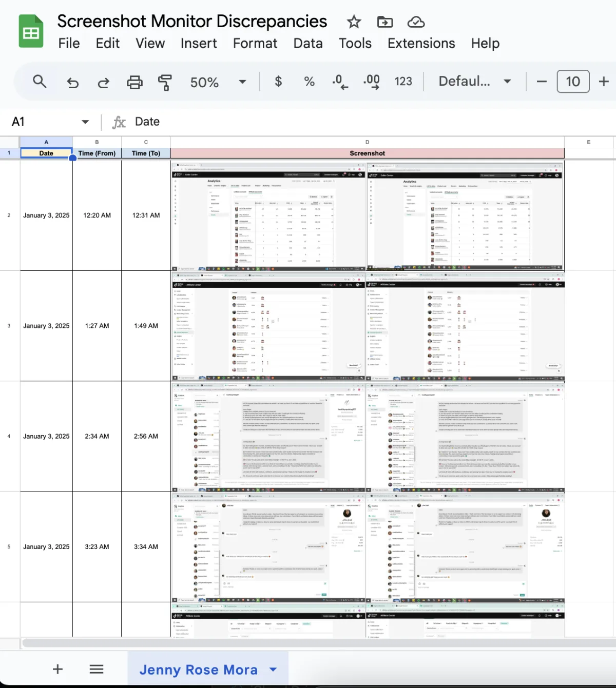This screenshot has width=616, height=688.
Task: Open the Data menu
Action: click(x=308, y=44)
